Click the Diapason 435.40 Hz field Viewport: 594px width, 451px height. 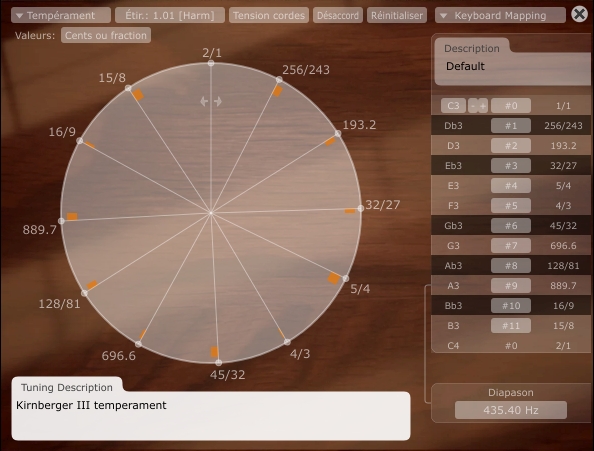tap(511, 410)
